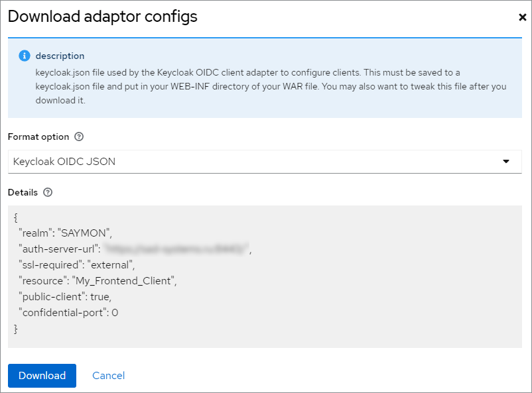This screenshot has width=532, height=393.
Task: Click the Download adaptor configs title
Action: click(x=102, y=17)
